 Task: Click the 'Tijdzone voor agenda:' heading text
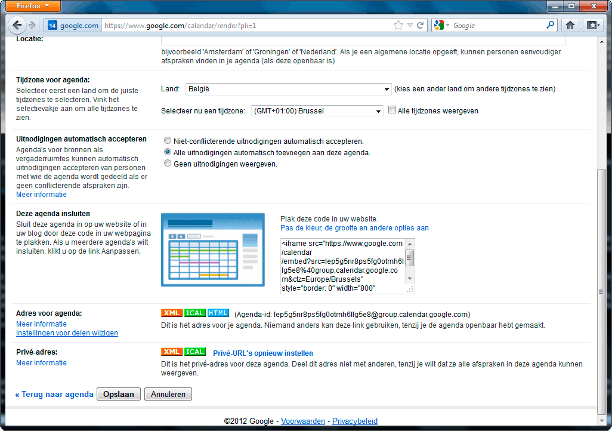53,80
